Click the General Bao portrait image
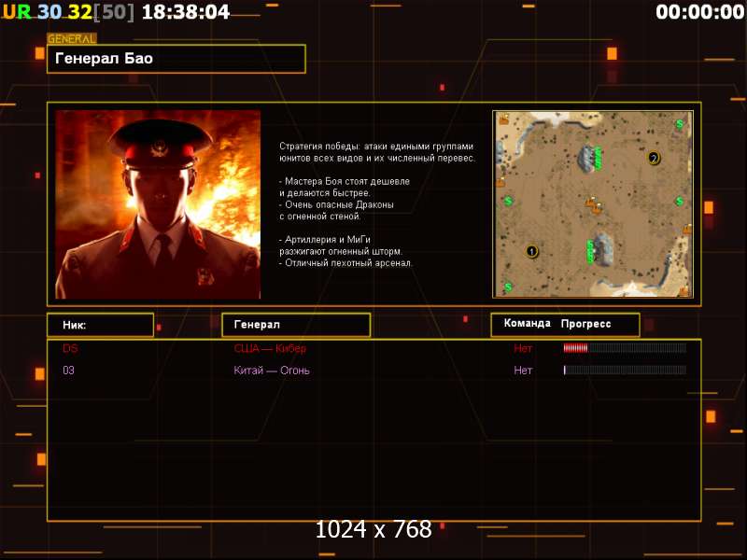This screenshot has height=560, width=747. (x=158, y=204)
